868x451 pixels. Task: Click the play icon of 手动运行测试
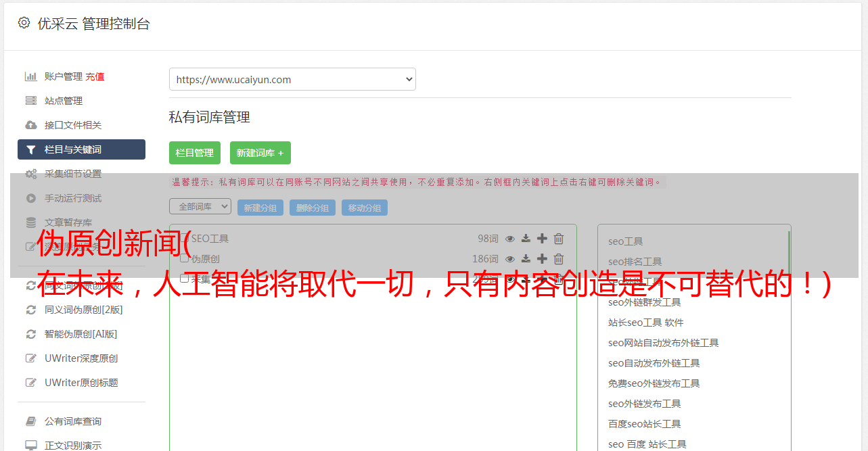[x=30, y=198]
